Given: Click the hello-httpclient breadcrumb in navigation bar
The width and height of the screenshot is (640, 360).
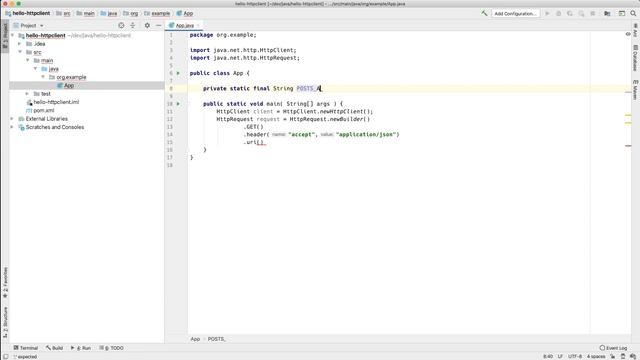Looking at the screenshot, I should pos(28,13).
